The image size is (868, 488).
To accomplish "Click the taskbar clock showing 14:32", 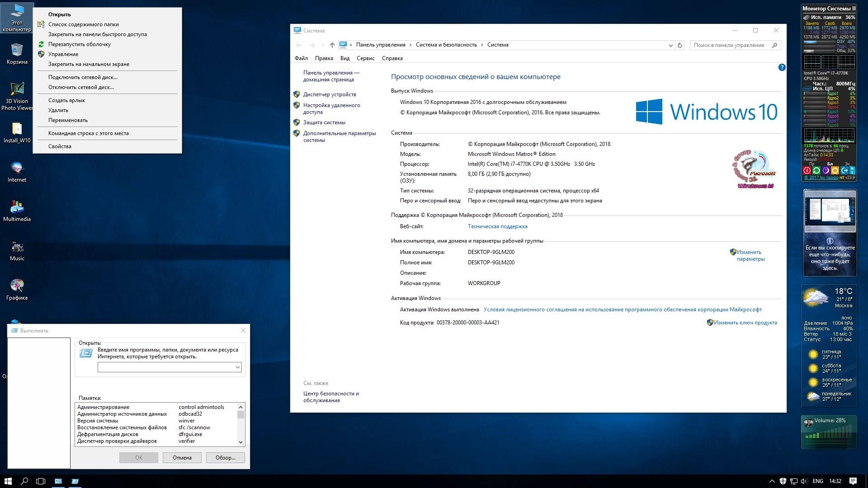I will (x=835, y=481).
